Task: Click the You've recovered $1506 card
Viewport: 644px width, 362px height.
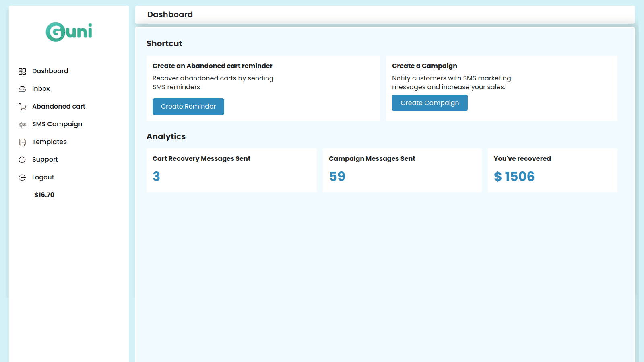Action: 552,170
